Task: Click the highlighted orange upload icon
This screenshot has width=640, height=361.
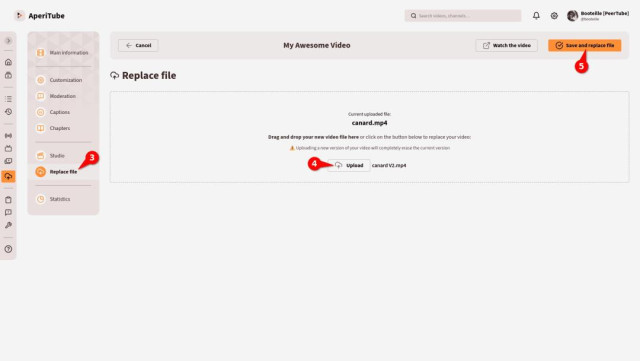Action: tap(8, 176)
